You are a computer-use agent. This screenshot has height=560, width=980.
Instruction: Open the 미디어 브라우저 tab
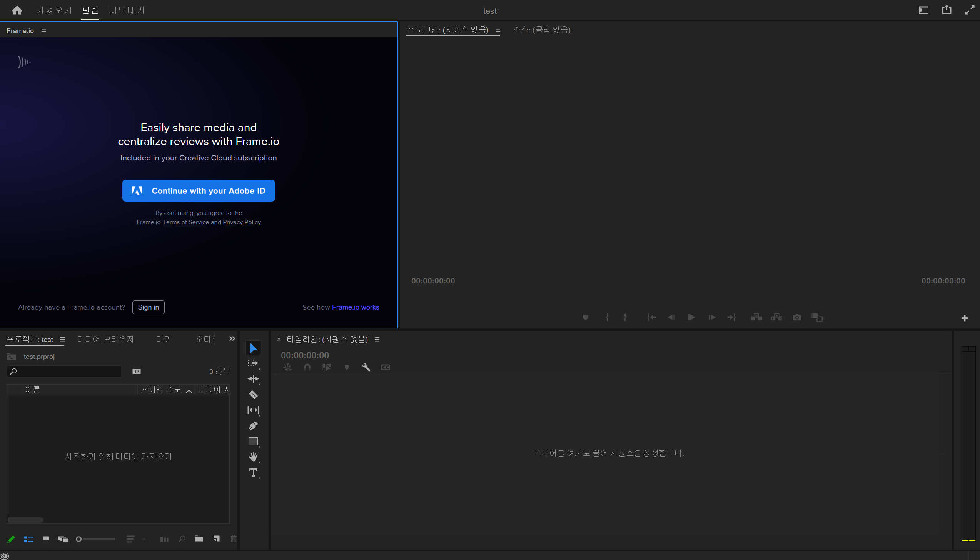point(105,339)
